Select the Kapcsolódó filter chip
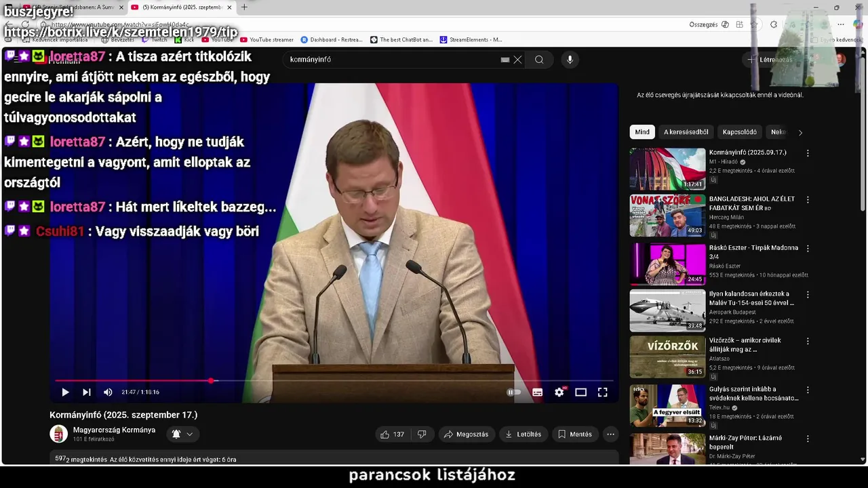The width and height of the screenshot is (868, 488). click(739, 132)
